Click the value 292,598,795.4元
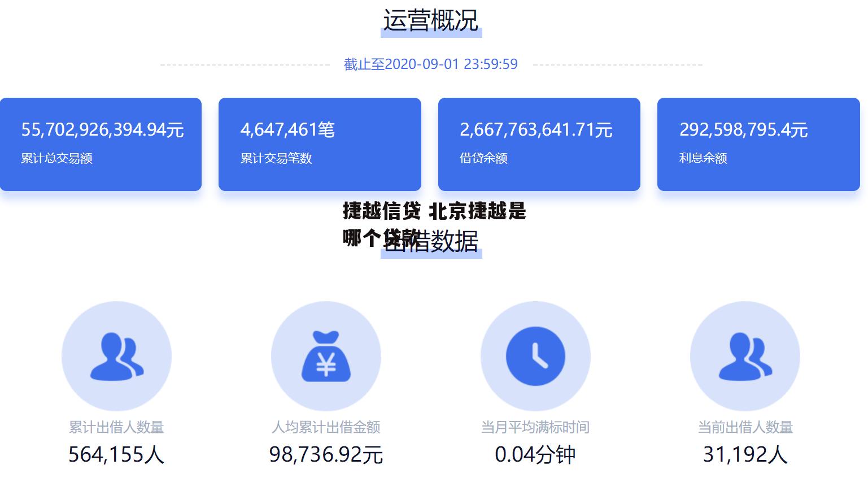868x482 pixels. [x=743, y=130]
